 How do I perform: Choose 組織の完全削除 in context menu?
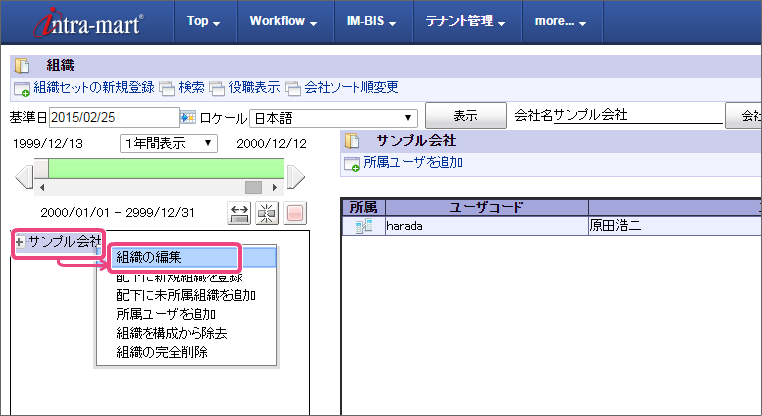point(162,351)
